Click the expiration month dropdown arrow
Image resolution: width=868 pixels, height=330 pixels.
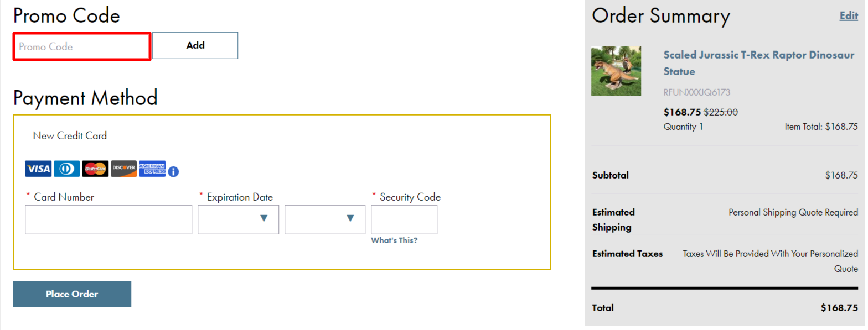[264, 219]
